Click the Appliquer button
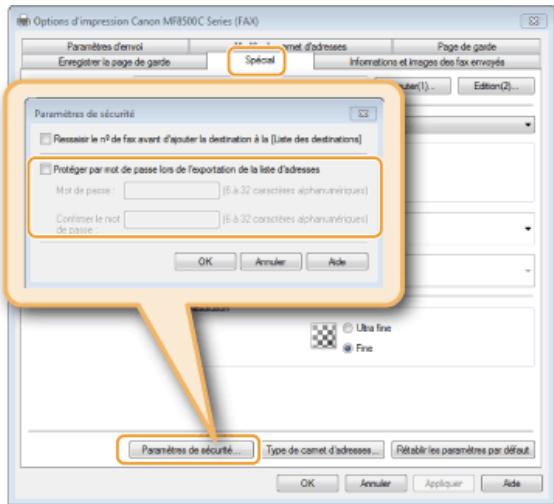 tap(443, 483)
